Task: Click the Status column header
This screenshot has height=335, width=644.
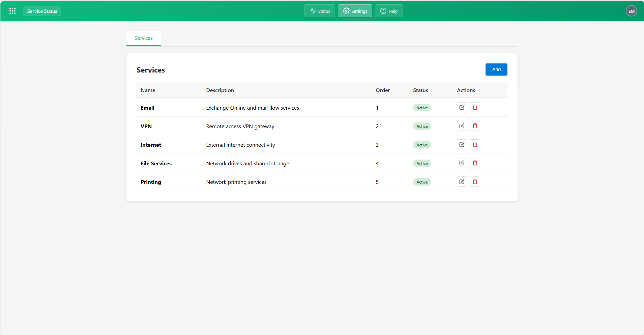Action: (x=420, y=90)
